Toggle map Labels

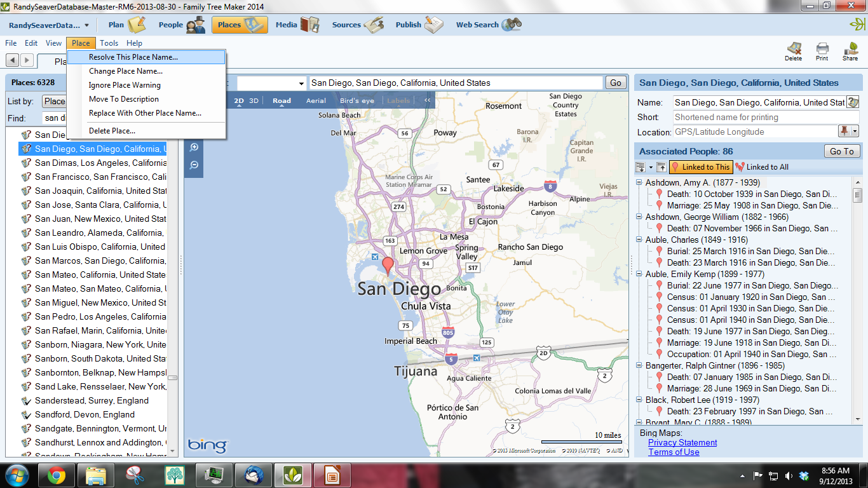tap(398, 100)
